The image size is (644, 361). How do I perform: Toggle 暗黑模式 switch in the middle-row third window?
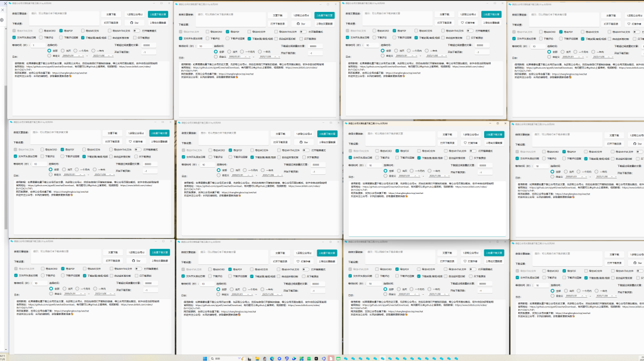click(x=473, y=151)
